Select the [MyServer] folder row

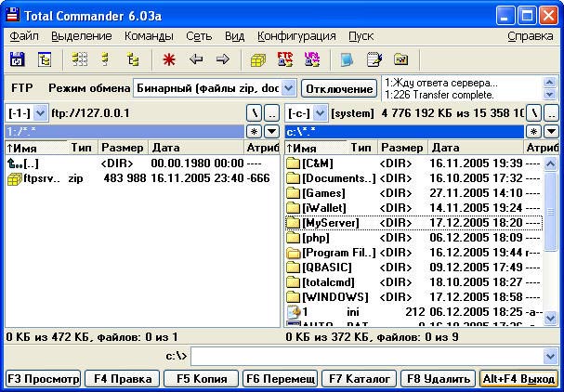[413, 223]
